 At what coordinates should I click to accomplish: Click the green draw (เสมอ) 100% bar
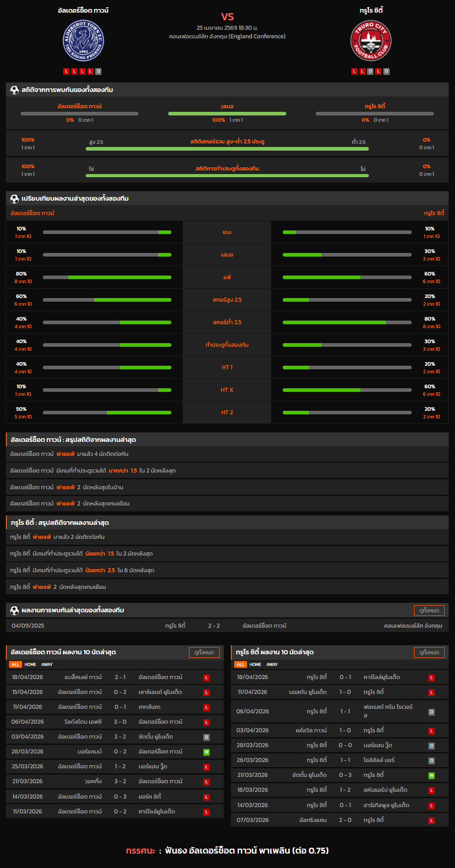click(227, 114)
